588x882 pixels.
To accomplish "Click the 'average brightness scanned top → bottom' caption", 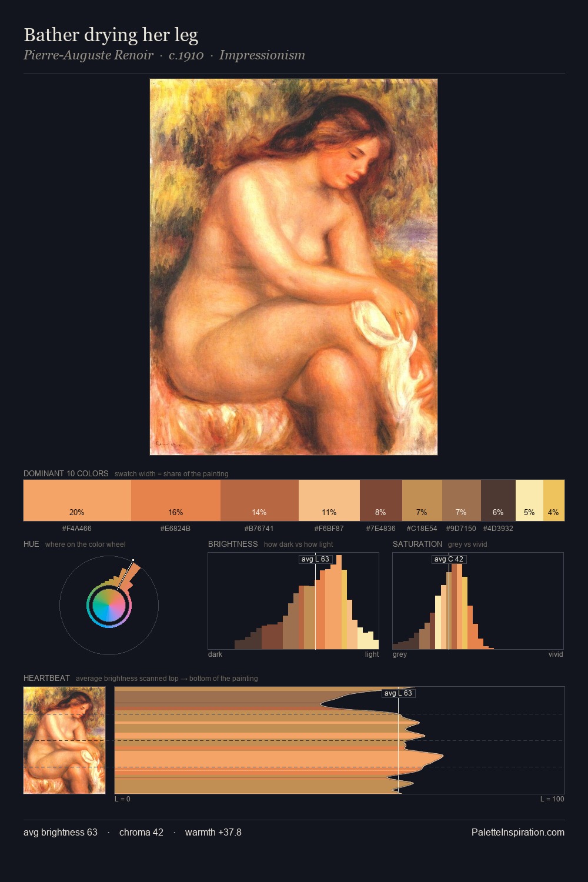I will pyautogui.click(x=166, y=679).
